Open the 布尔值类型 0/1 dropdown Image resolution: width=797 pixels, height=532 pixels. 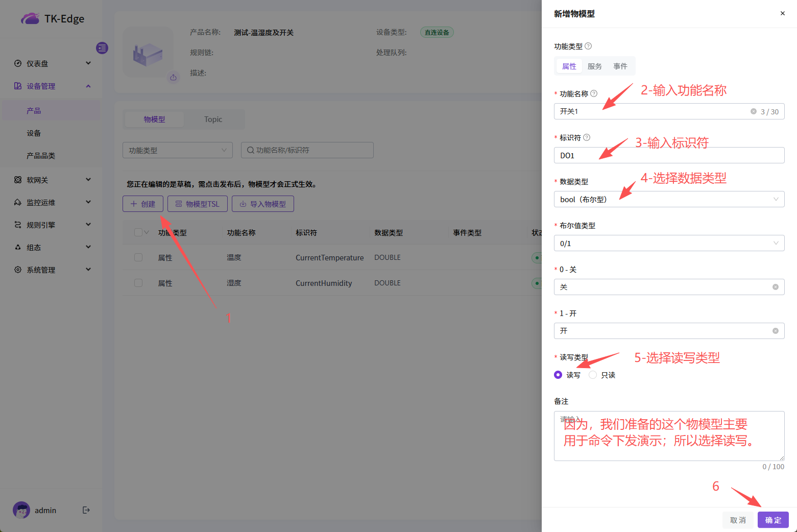669,243
